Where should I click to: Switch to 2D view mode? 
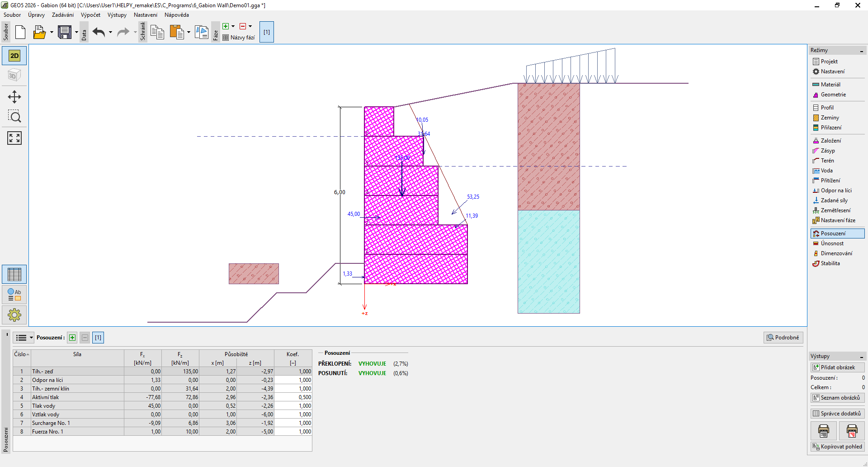14,56
